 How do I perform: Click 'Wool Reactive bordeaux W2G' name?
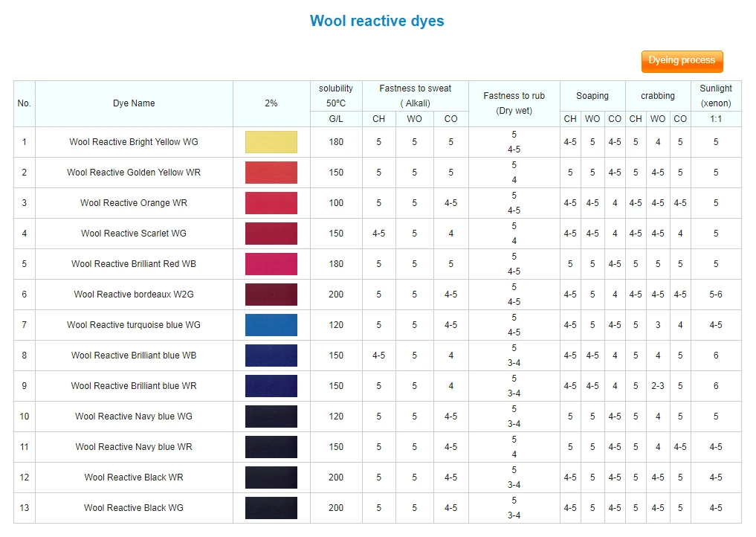click(x=134, y=295)
